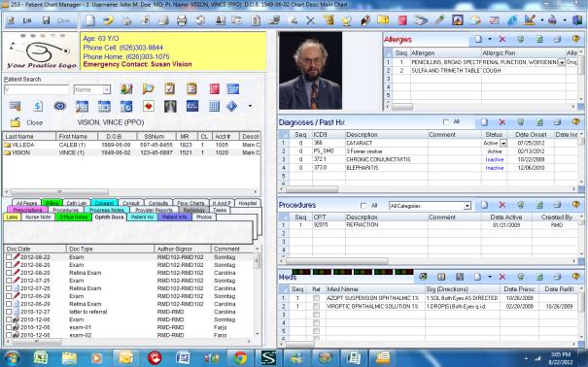Open CATARACT Active status dropdown
The width and height of the screenshot is (588, 367).
503,143
